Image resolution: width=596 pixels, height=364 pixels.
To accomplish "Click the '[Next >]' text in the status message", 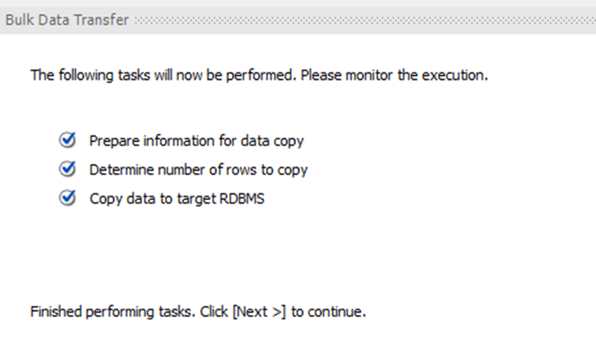I will point(259,311).
